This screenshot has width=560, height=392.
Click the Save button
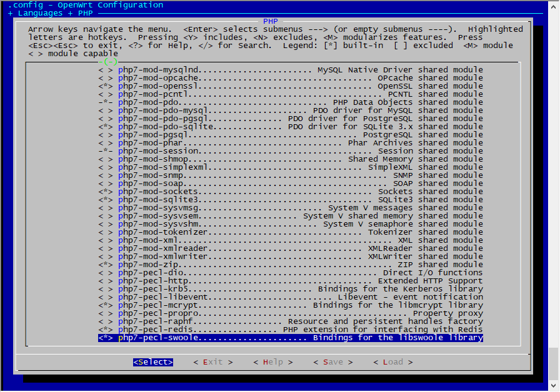(333, 362)
